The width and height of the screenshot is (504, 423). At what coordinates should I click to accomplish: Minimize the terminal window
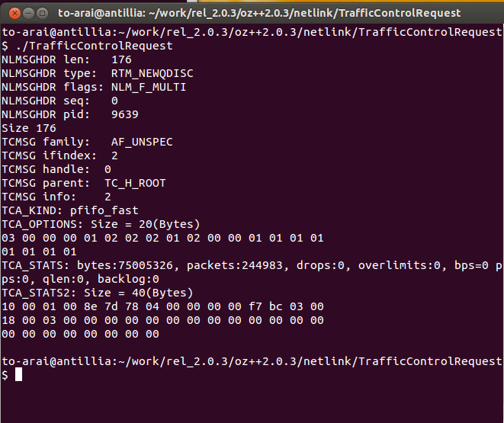(29, 14)
